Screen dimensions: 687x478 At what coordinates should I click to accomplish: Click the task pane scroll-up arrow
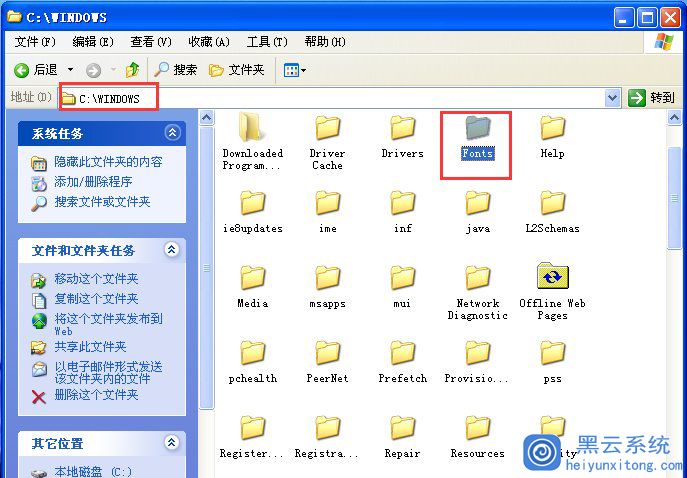206,117
